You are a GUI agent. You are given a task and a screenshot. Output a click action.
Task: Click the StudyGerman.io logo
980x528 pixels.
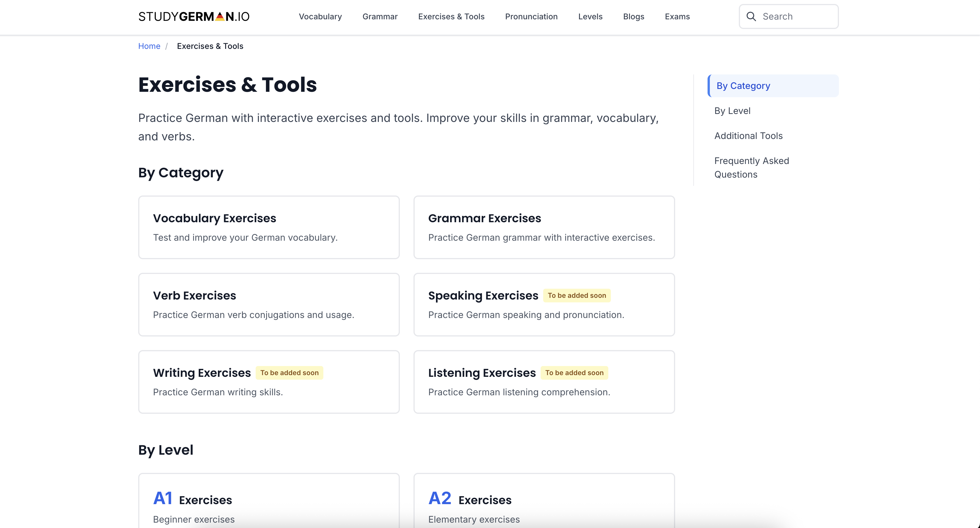194,16
